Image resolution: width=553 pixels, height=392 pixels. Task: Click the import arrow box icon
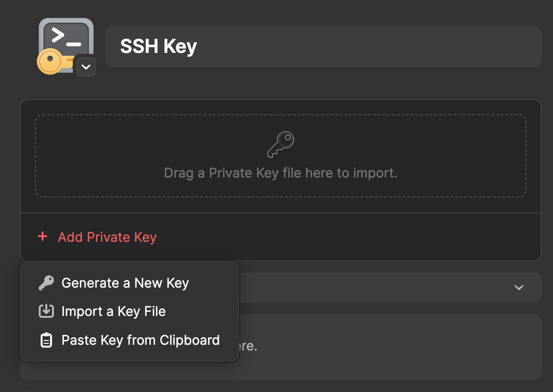click(x=46, y=312)
